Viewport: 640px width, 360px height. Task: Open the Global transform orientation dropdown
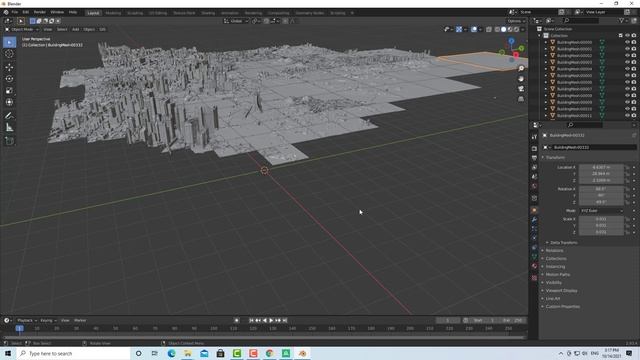(236, 21)
